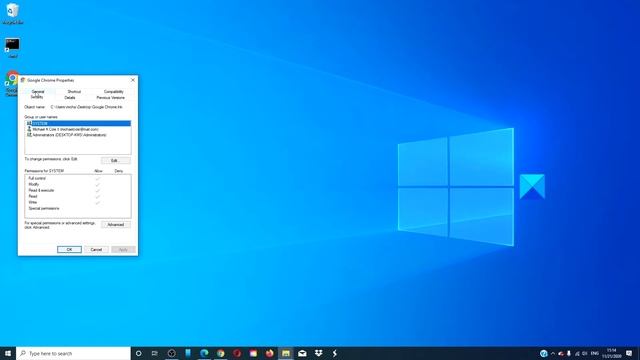Image resolution: width=640 pixels, height=360 pixels.
Task: Open the volume tray icon
Action: (x=584, y=353)
